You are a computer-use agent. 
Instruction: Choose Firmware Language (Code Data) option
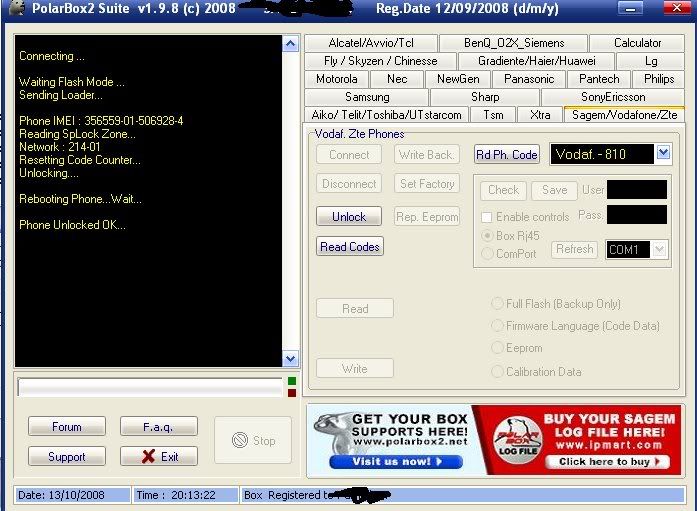pyautogui.click(x=497, y=326)
